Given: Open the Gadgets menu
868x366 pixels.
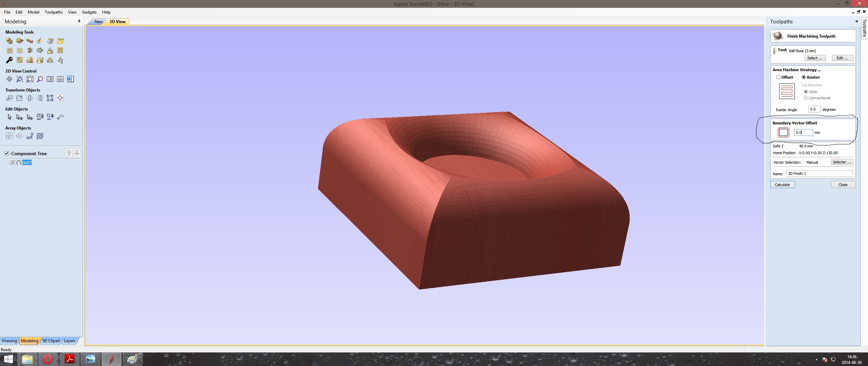Looking at the screenshot, I should point(89,12).
